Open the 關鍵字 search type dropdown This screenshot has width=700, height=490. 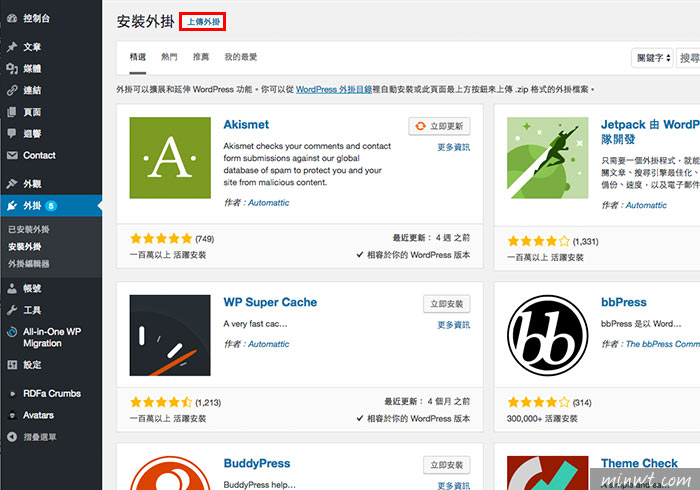click(652, 58)
